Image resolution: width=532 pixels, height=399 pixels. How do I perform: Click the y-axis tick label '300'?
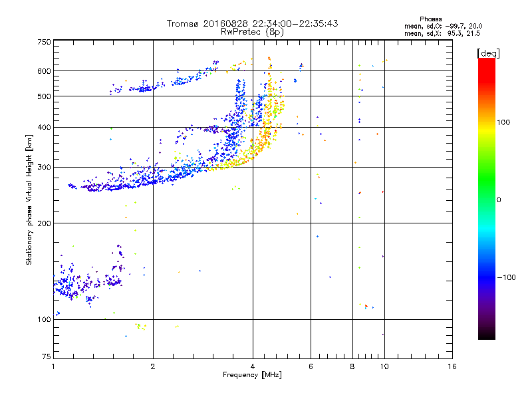point(44,168)
